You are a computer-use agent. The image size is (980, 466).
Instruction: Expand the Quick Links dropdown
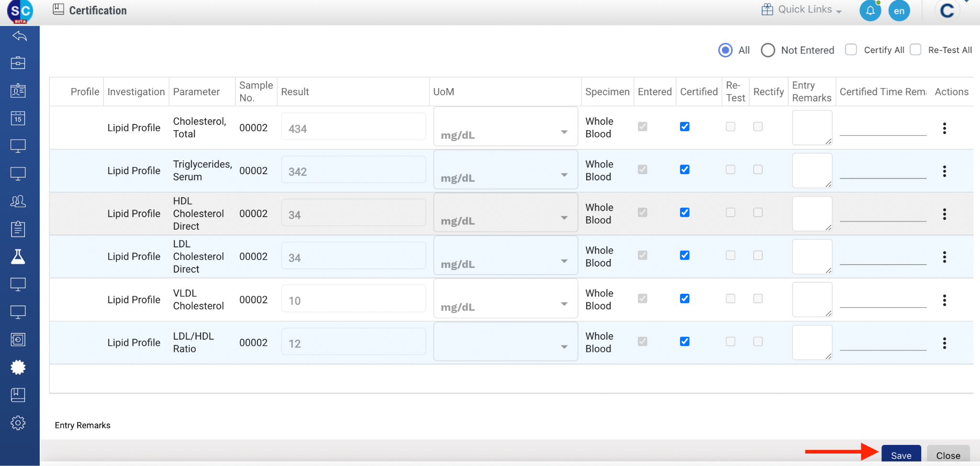(x=802, y=10)
